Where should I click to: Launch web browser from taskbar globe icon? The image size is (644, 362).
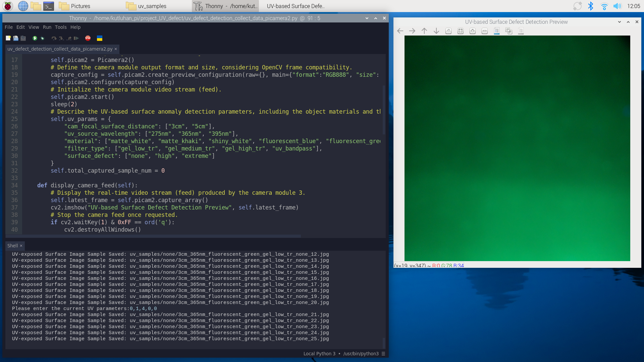click(x=23, y=6)
